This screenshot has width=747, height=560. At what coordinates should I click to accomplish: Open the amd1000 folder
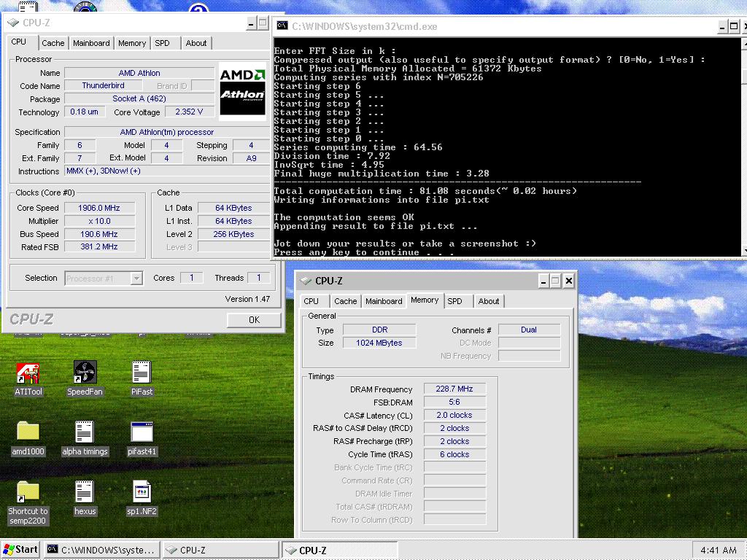pyautogui.click(x=28, y=438)
